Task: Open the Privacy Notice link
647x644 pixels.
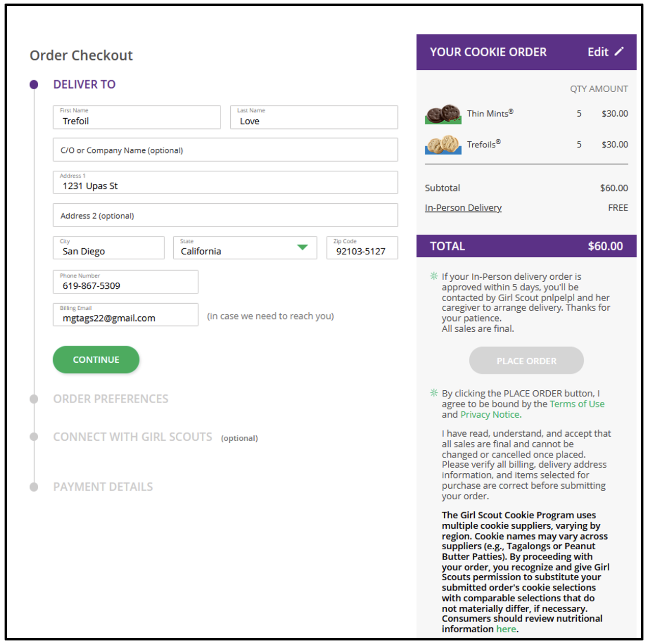Action: (x=490, y=414)
